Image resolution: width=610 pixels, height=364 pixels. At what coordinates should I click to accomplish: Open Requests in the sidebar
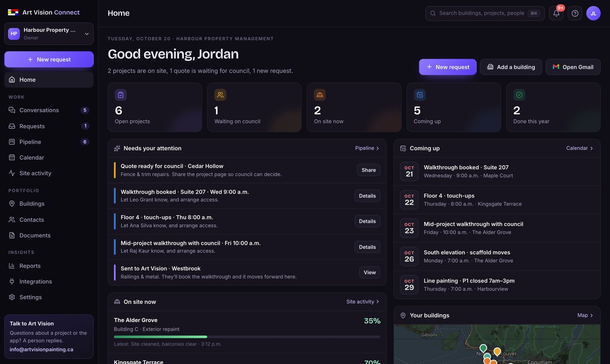point(49,126)
